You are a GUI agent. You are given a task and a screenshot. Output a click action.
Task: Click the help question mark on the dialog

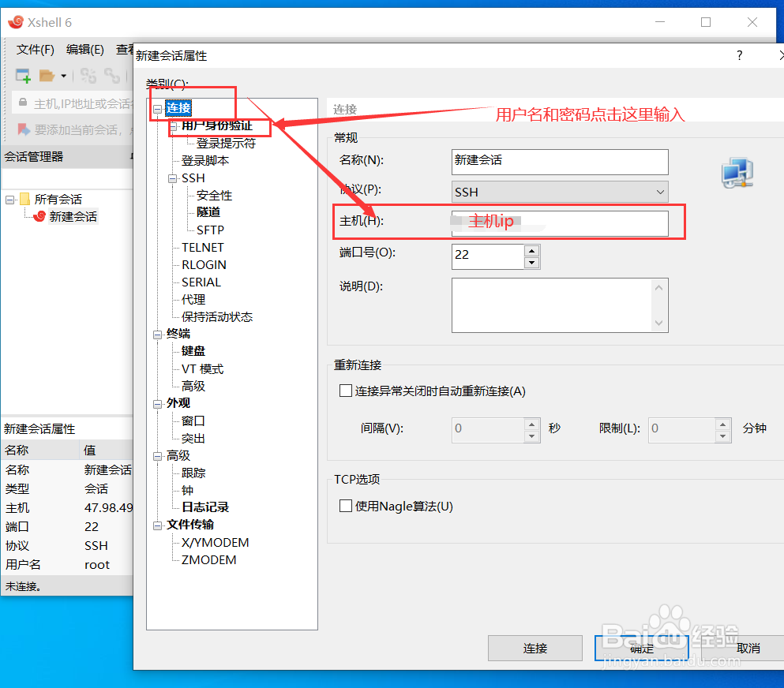click(x=739, y=55)
